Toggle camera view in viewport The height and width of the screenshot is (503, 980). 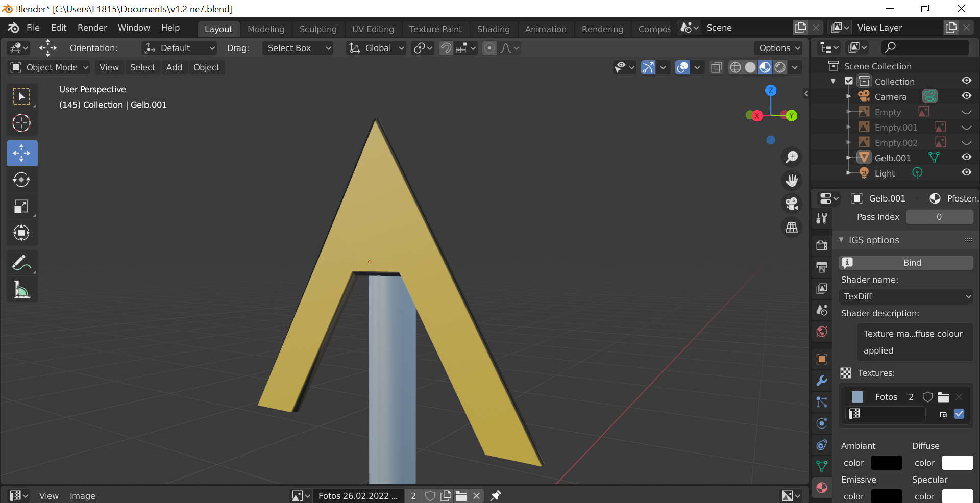[792, 204]
